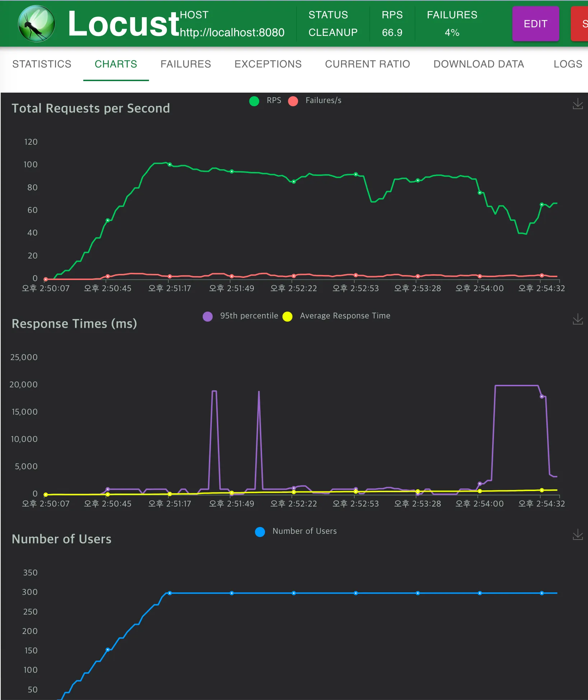Click the purple EDIT button
The height and width of the screenshot is (700, 588).
(x=536, y=24)
